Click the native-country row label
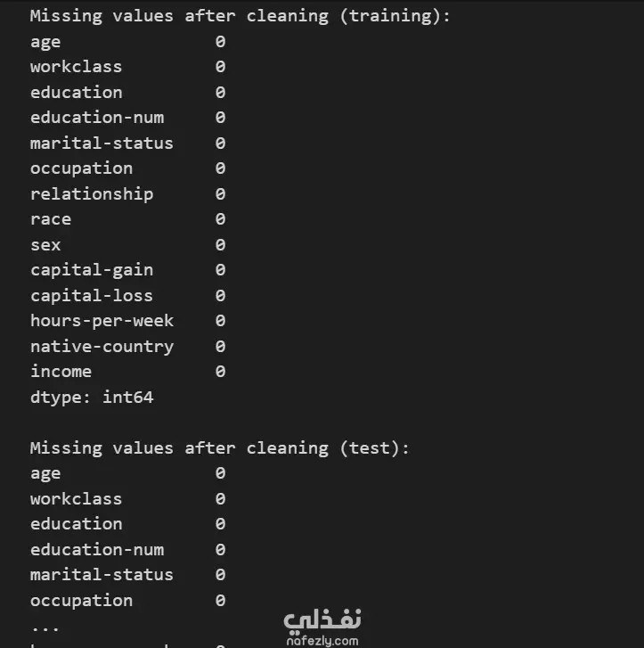 (102, 347)
